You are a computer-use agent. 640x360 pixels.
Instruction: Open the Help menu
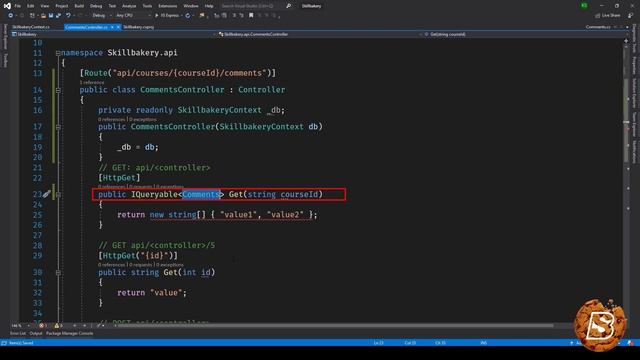[209, 6]
